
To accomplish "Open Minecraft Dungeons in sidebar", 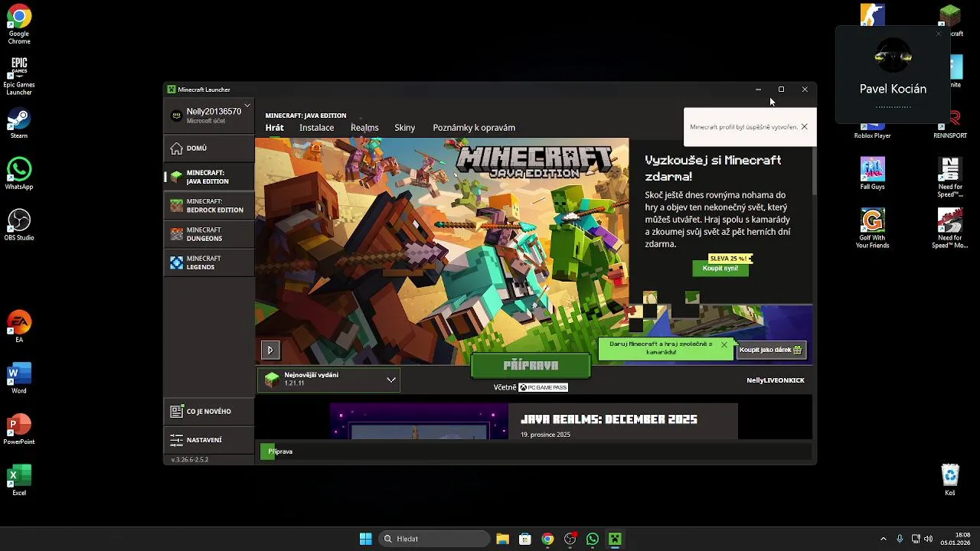I will click(x=209, y=234).
